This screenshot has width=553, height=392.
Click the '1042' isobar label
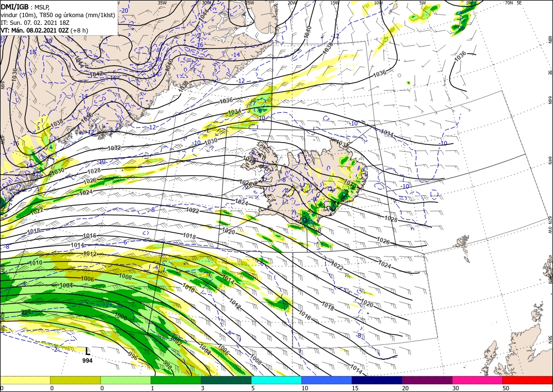pyautogui.click(x=96, y=74)
